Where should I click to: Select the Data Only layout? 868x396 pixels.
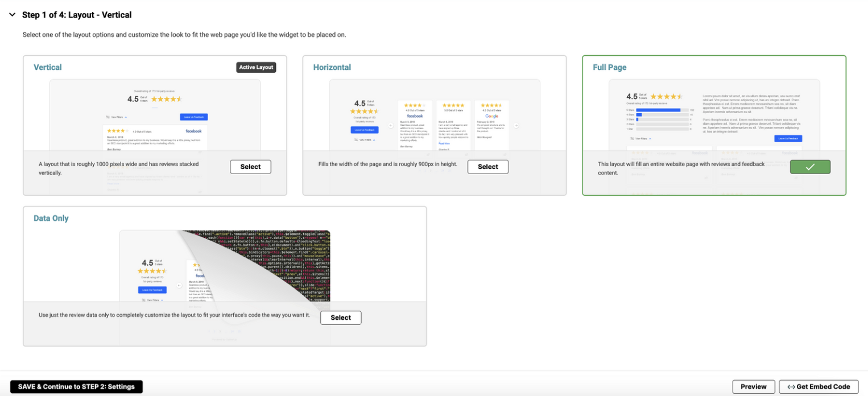click(x=341, y=317)
